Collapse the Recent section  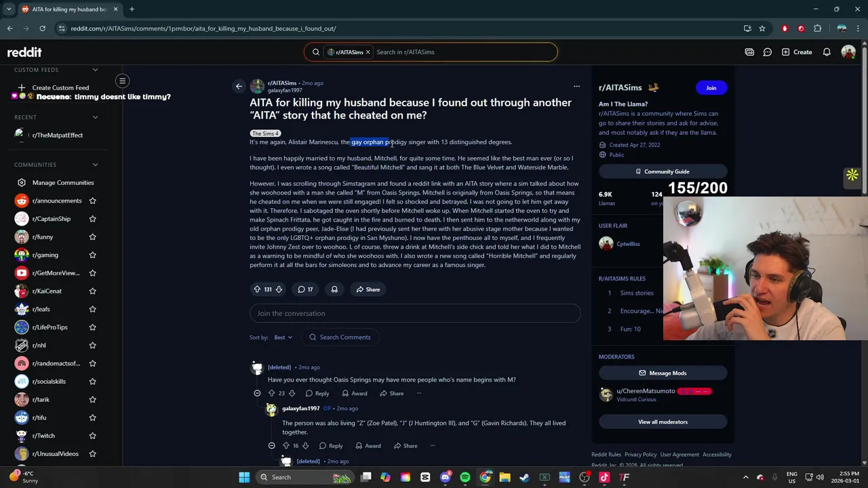point(95,117)
